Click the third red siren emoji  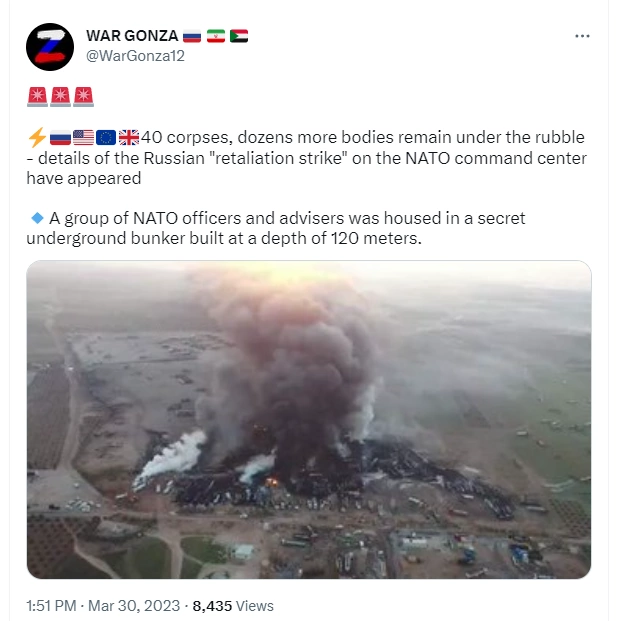(x=84, y=97)
